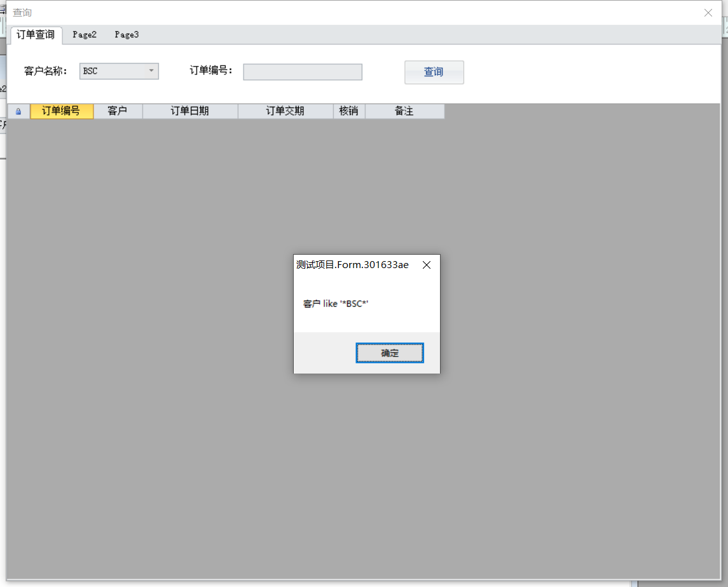
Task: Choose the 核销 column header
Action: 348,111
